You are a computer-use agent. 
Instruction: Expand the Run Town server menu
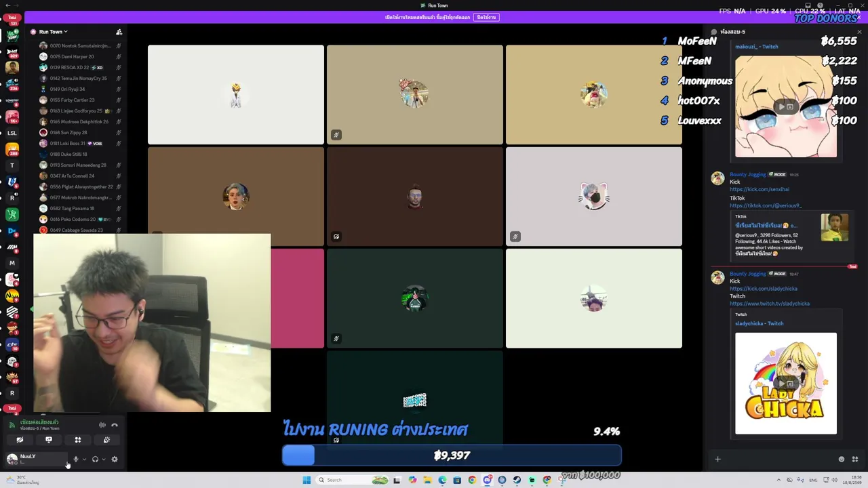point(54,32)
